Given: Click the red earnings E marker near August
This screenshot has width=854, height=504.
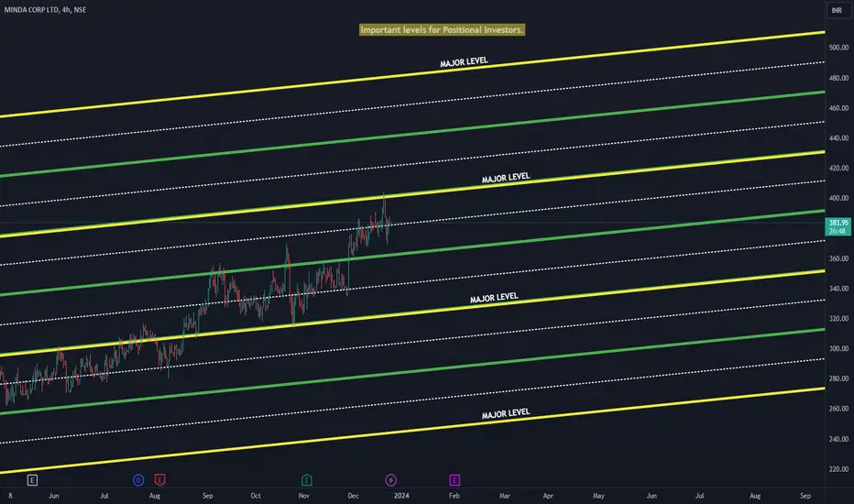Looking at the screenshot, I should pos(159,480).
